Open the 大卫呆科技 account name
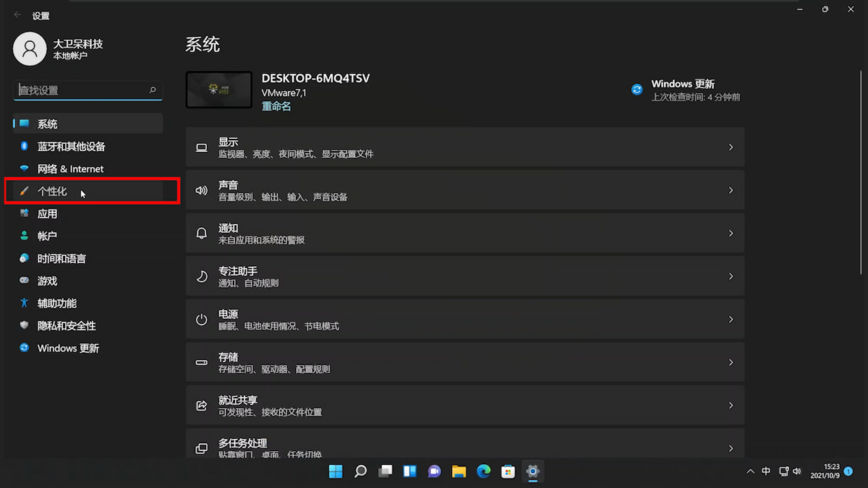The width and height of the screenshot is (868, 488). 78,43
